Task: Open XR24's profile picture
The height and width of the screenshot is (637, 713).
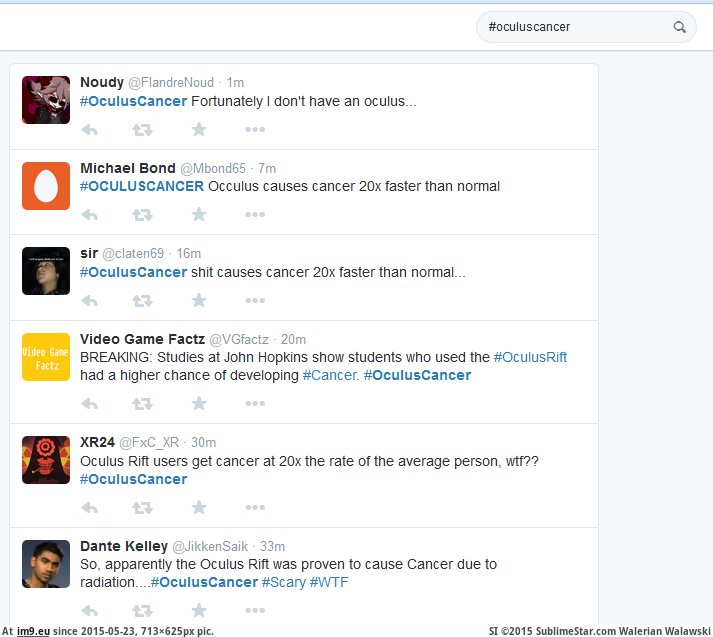Action: [46, 460]
